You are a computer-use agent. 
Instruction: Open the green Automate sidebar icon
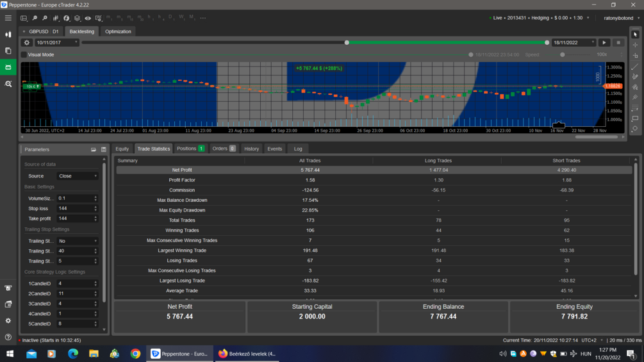[8, 67]
